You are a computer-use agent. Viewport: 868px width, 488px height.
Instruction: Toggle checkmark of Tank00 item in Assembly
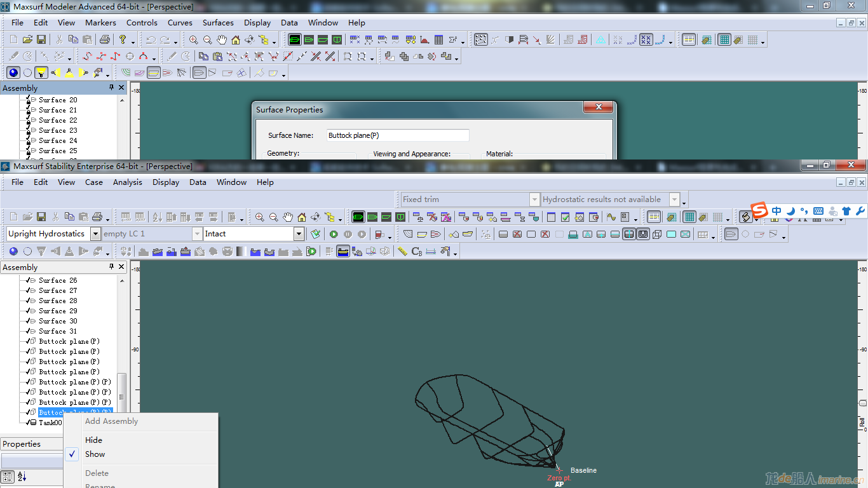[29, 423]
